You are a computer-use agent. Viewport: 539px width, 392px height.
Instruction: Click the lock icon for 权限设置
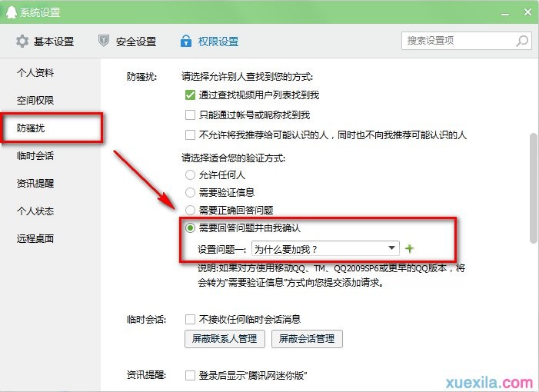[x=185, y=41]
